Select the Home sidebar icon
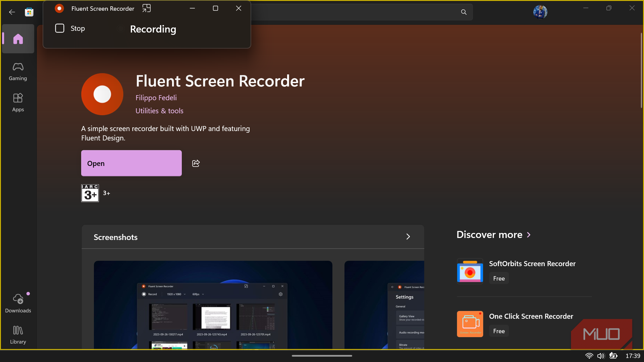 (x=18, y=39)
